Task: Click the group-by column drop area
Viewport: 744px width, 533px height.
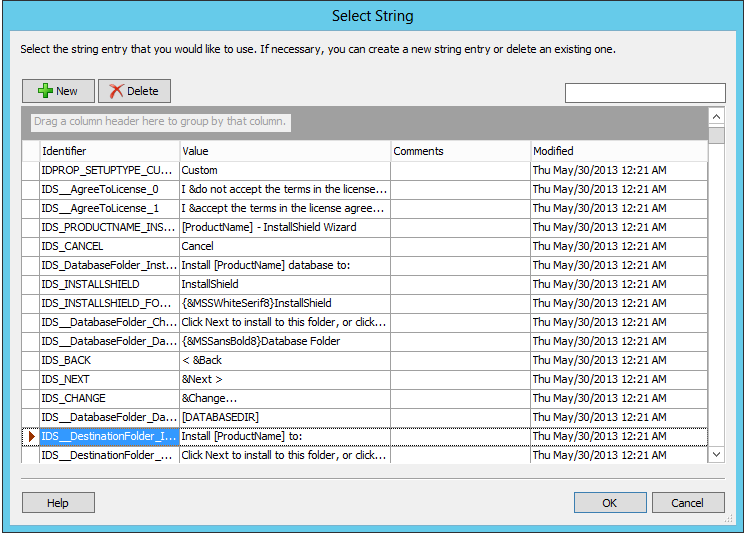Action: [364, 122]
